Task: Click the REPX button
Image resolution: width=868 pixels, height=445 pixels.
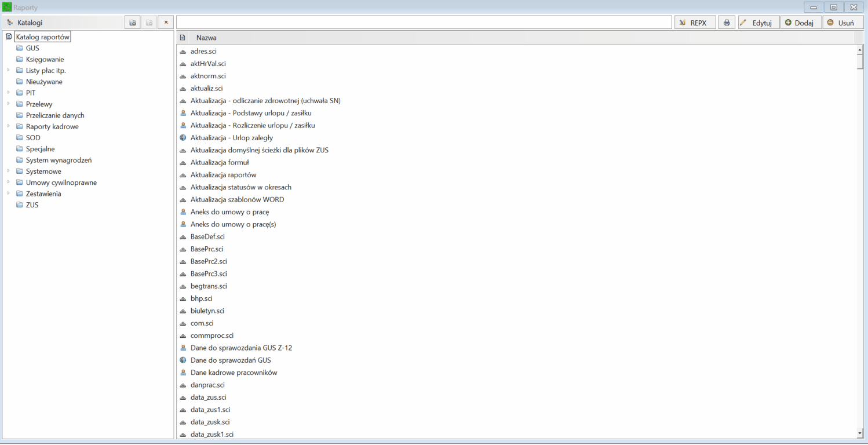Action: [x=695, y=23]
